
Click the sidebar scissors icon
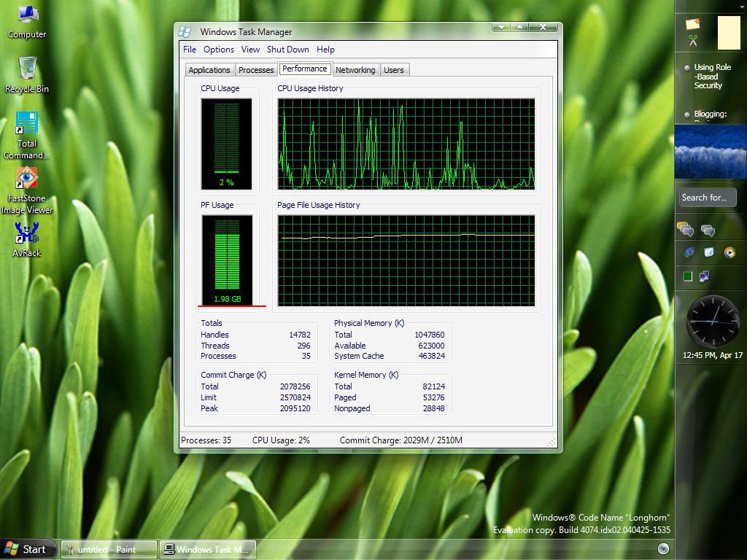click(693, 41)
